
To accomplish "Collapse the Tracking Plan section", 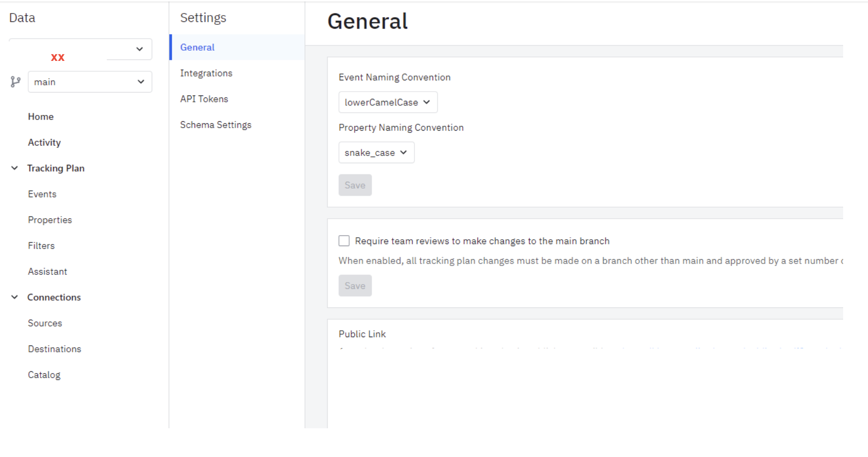I will tap(15, 168).
